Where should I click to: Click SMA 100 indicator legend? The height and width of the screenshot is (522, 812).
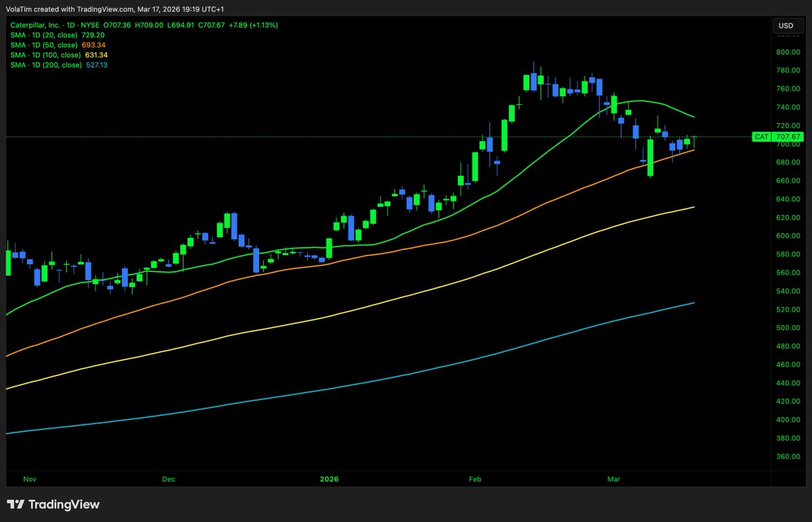(60, 55)
